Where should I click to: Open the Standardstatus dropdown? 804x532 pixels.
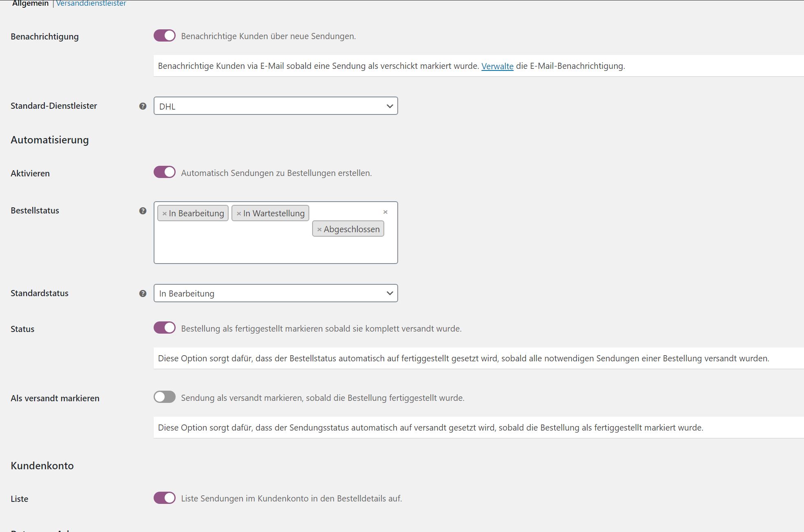[276, 293]
